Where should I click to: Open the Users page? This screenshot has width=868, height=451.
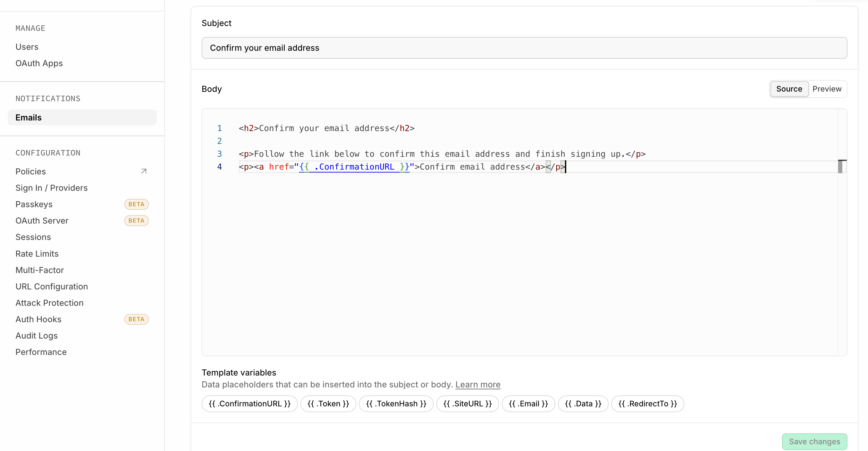[27, 47]
